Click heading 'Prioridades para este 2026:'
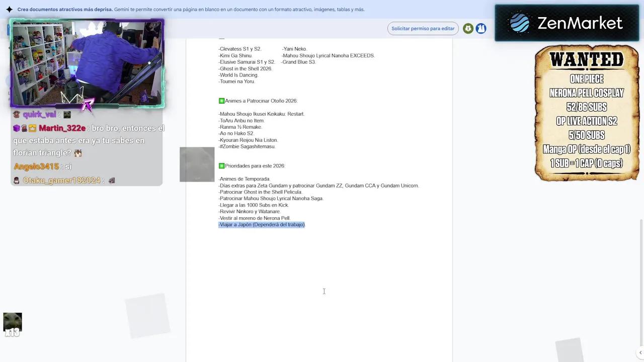The width and height of the screenshot is (644, 362). (255, 166)
